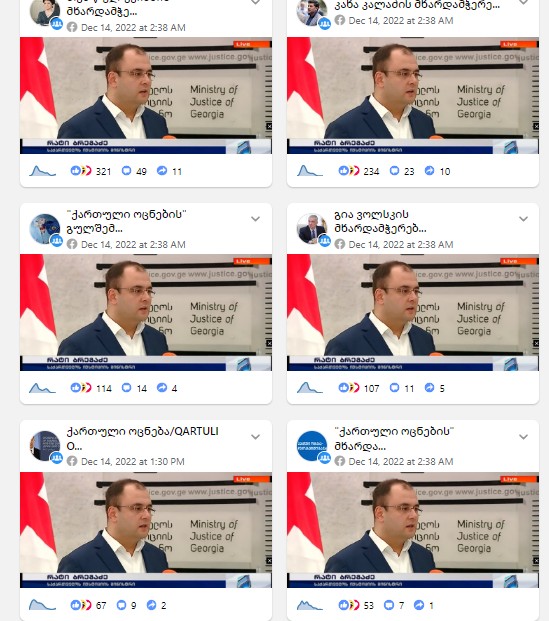
Task: Click comment icon showing 49 comments
Action: [126, 171]
